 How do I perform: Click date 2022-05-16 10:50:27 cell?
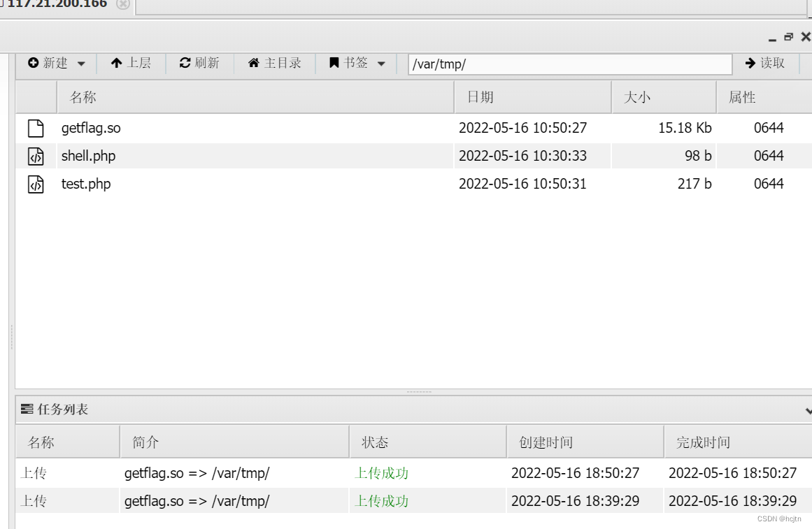523,128
